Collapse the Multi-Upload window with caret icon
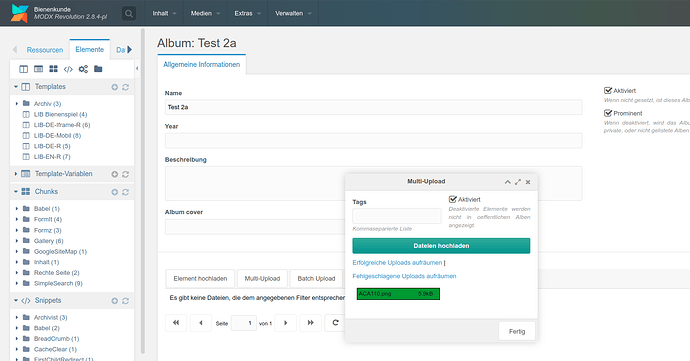Viewport: 690px width, 361px height. (507, 182)
